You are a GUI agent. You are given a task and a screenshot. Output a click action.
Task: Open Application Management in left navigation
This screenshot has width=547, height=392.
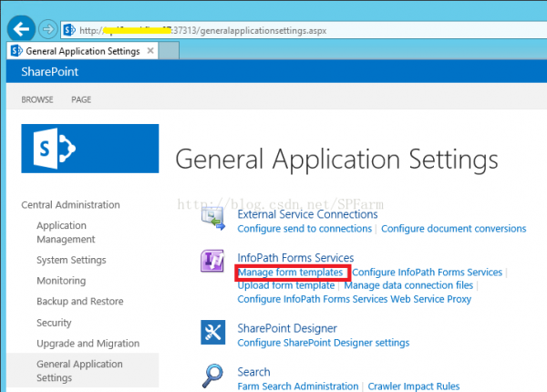[x=66, y=232]
